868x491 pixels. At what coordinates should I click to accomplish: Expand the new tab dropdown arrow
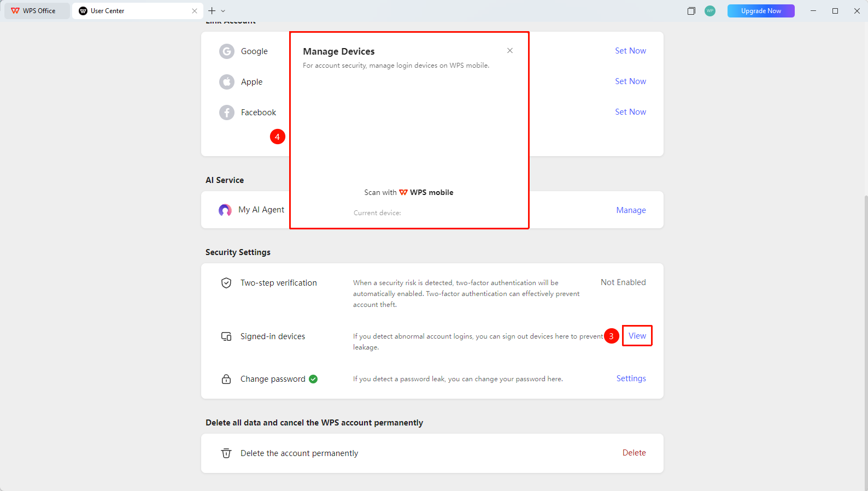point(223,11)
